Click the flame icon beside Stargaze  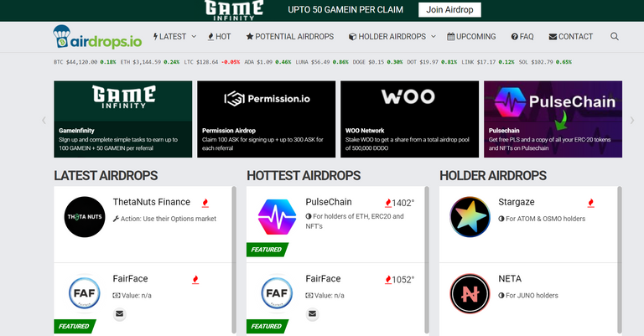[590, 203]
